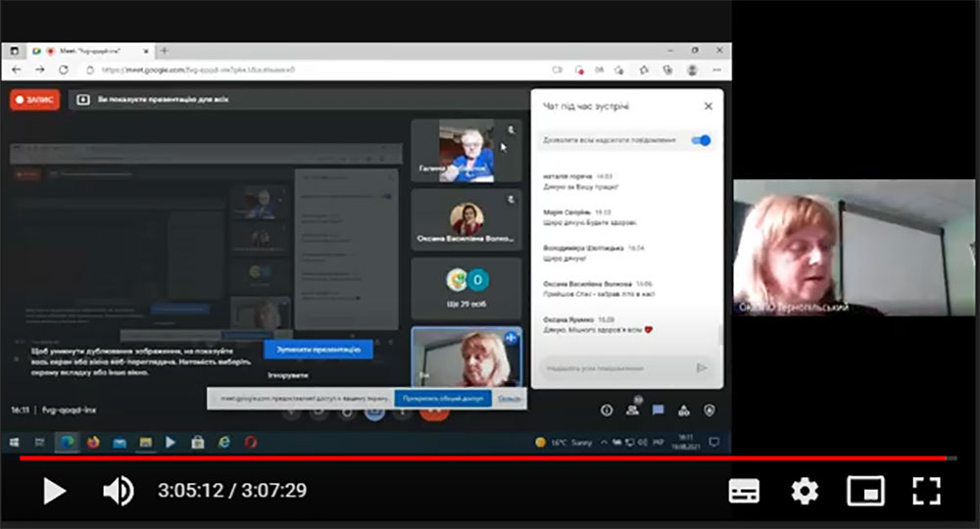
Task: Open the Meet activities icon
Action: tap(684, 410)
